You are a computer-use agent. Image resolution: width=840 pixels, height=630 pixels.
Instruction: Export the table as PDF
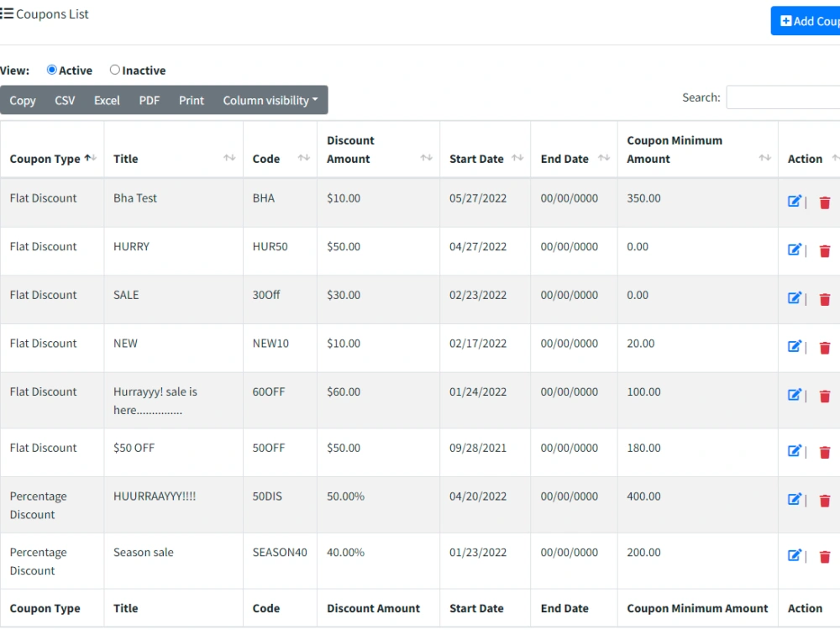[149, 100]
